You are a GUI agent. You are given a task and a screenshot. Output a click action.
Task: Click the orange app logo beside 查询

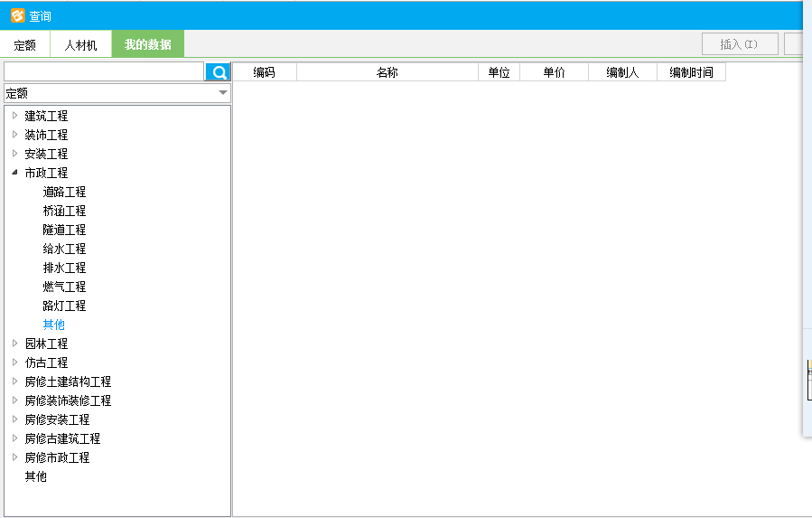click(17, 15)
